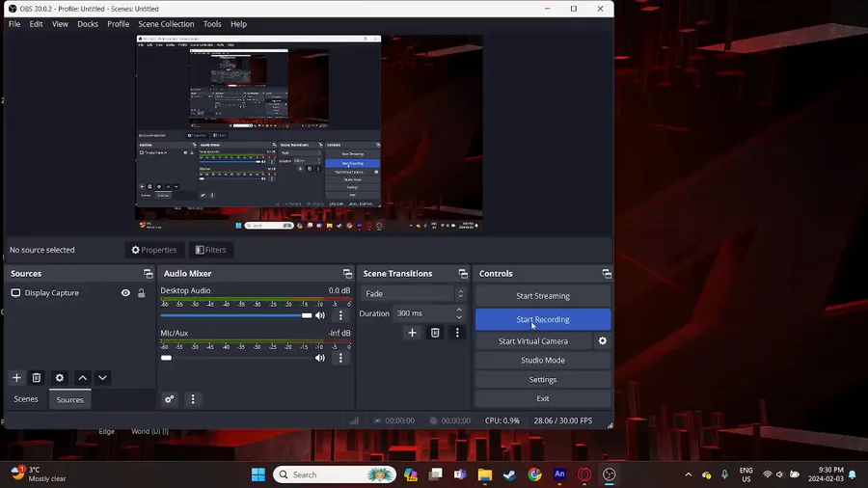The width and height of the screenshot is (868, 488).
Task: Open source Filters button
Action: click(x=211, y=250)
